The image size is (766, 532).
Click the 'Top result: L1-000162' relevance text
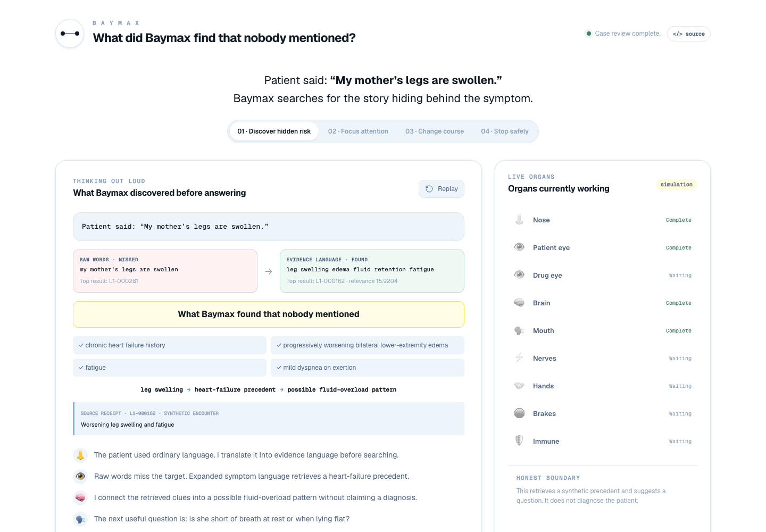point(342,281)
